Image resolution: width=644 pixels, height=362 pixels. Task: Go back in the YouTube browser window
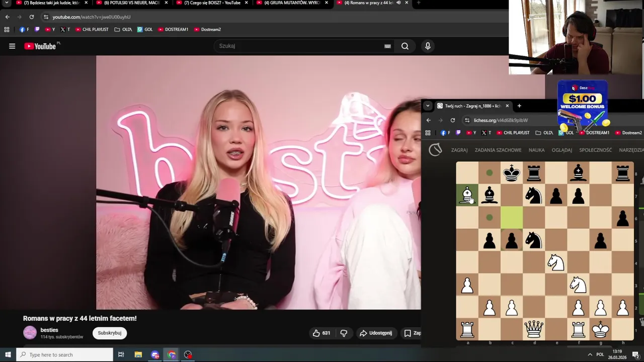click(x=7, y=17)
